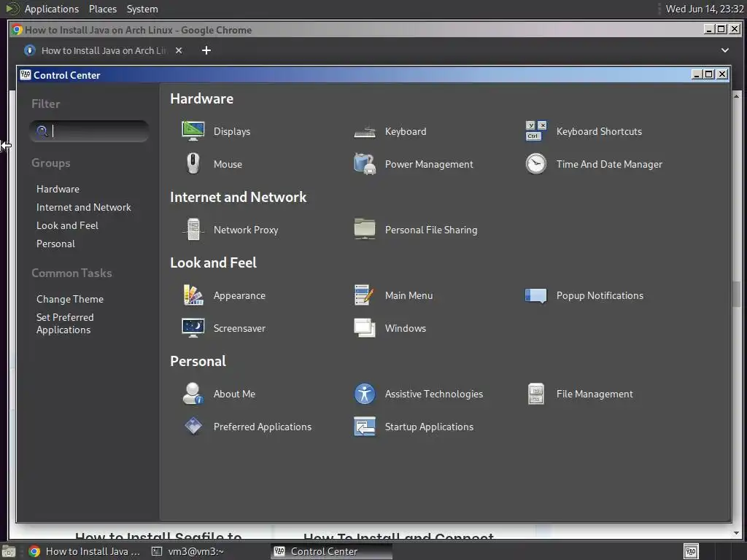This screenshot has height=560, width=747.
Task: Open the Displays settings icon
Action: point(193,131)
